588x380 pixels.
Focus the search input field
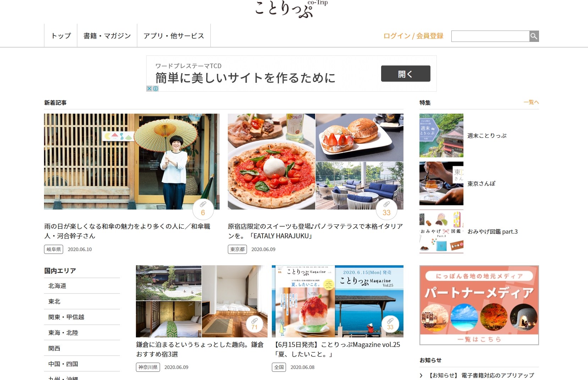(x=490, y=36)
